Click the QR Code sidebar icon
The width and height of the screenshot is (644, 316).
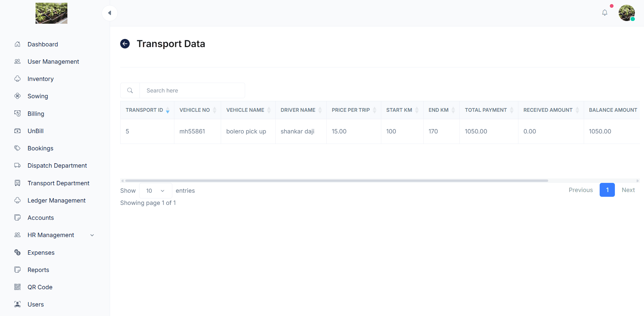pyautogui.click(x=18, y=287)
